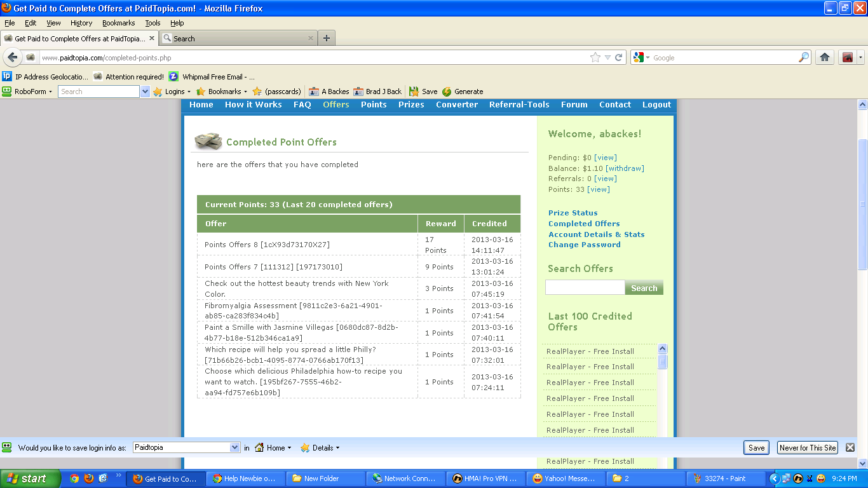Open the Windows Start menu

[x=31, y=478]
